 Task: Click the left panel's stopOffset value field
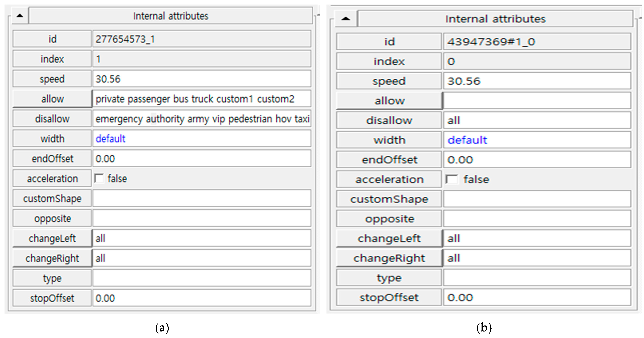pyautogui.click(x=202, y=298)
